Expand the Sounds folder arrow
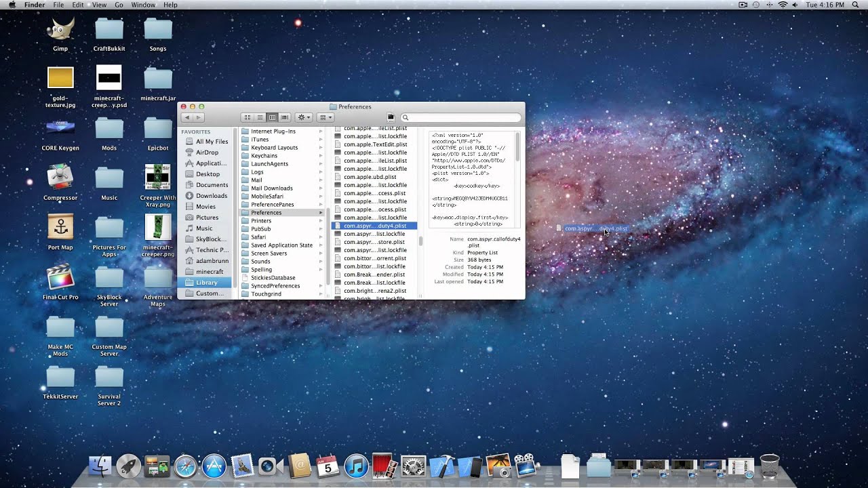 click(321, 262)
